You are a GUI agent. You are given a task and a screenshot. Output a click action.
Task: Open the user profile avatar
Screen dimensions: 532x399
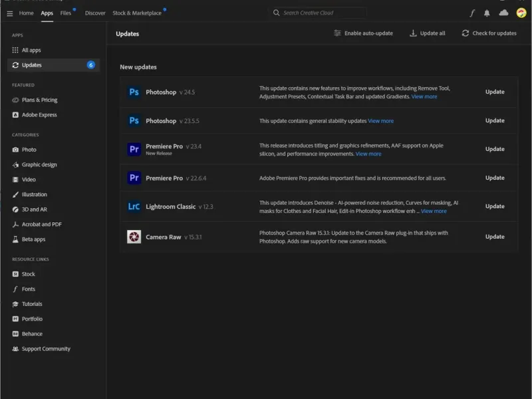pos(521,13)
